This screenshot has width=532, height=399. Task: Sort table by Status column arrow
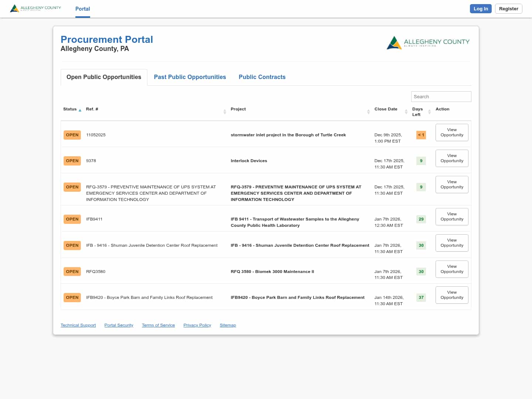click(80, 110)
